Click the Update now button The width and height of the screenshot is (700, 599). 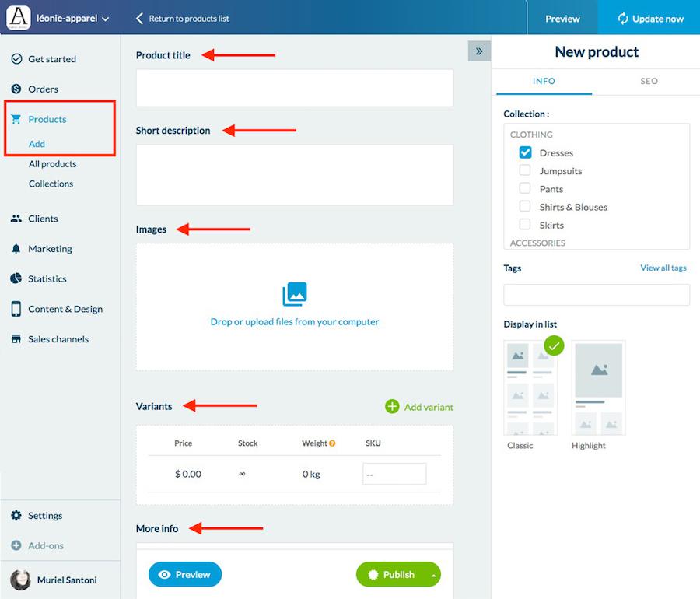coord(650,19)
